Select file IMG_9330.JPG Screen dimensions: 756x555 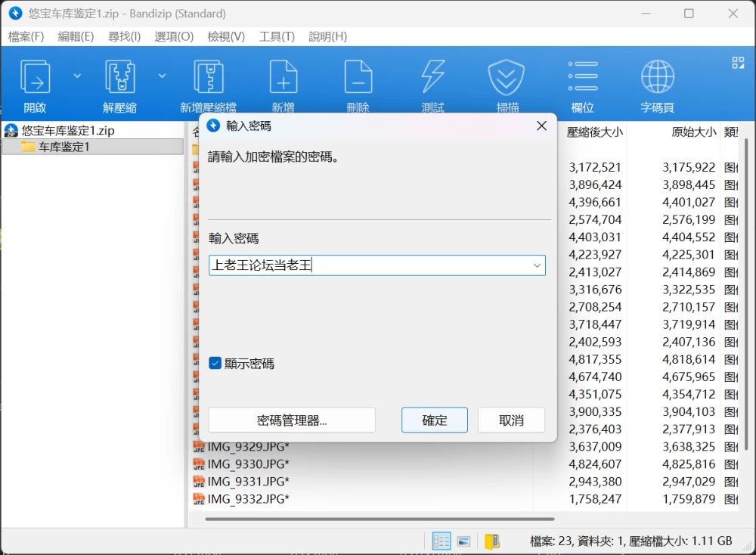[248, 464]
